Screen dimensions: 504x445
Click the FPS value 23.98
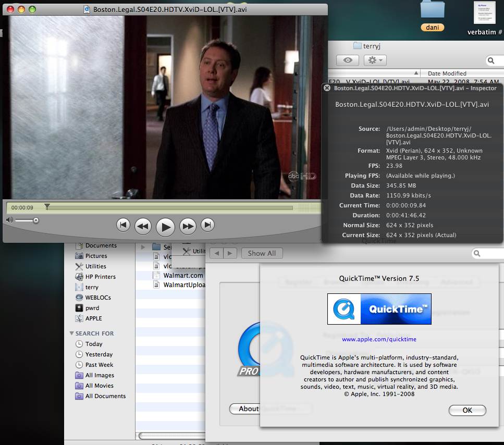(x=394, y=166)
